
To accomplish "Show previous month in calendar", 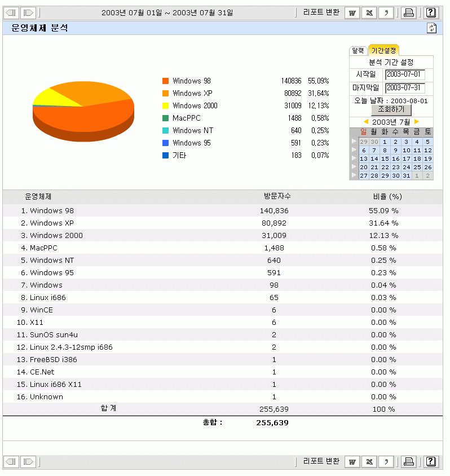I will (366, 122).
